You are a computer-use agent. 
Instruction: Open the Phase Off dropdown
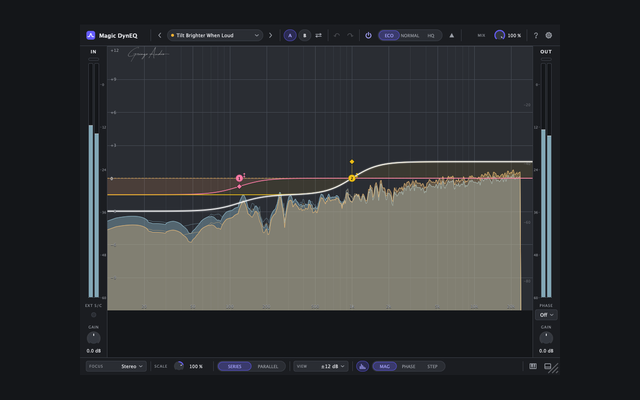[546, 315]
